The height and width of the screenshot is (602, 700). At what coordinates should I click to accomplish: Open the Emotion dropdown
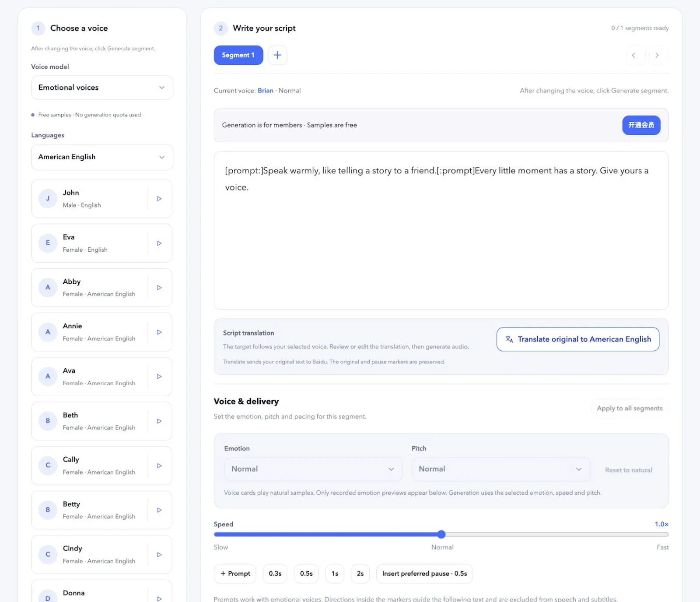click(313, 469)
